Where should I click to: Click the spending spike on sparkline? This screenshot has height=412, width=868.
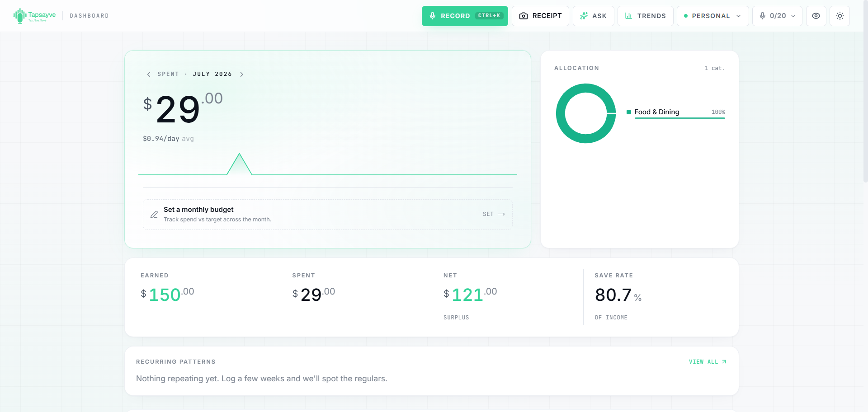coord(239,164)
